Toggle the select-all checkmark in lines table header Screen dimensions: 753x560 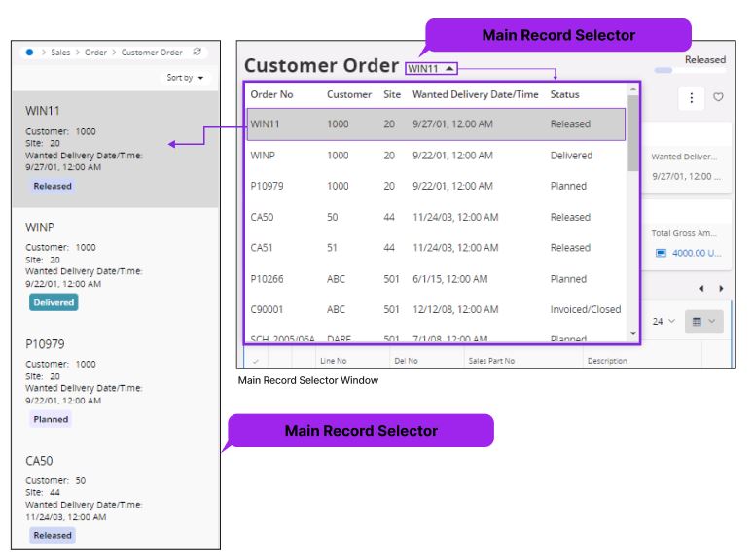(255, 361)
